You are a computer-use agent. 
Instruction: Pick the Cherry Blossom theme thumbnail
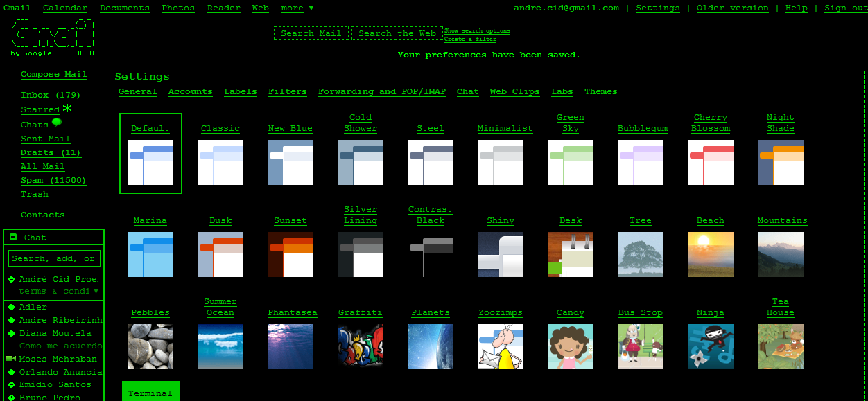(x=711, y=163)
